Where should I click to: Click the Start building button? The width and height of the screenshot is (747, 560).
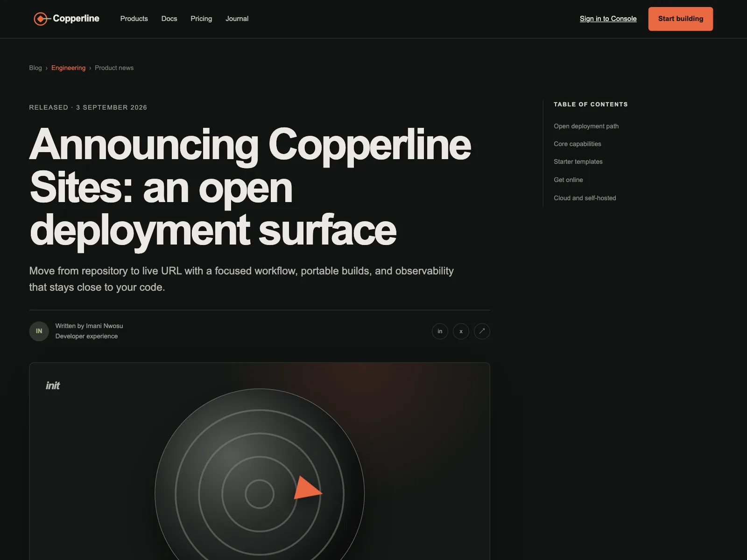pyautogui.click(x=681, y=19)
